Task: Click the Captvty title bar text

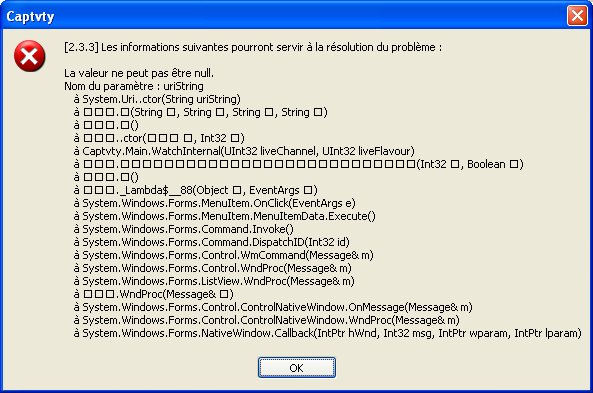Action: (30, 16)
